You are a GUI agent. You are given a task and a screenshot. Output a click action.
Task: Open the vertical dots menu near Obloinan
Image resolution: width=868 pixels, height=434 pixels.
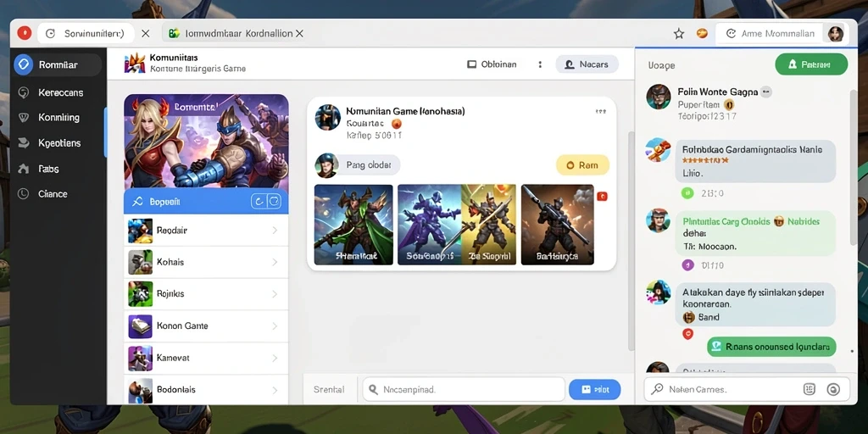[x=540, y=64]
